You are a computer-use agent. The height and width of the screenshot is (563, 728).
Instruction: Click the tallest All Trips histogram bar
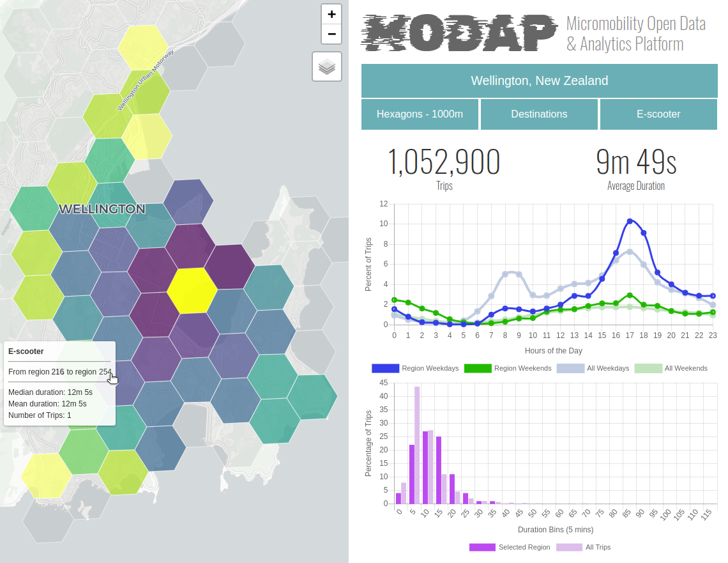pyautogui.click(x=417, y=444)
